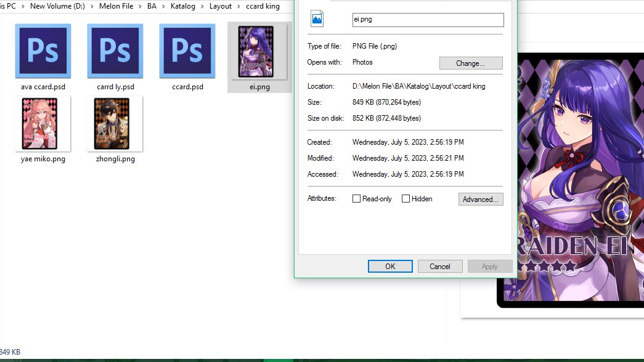Select the ccard.psd Photoshop file icon
Image resolution: width=644 pixels, height=362 pixels.
187,51
